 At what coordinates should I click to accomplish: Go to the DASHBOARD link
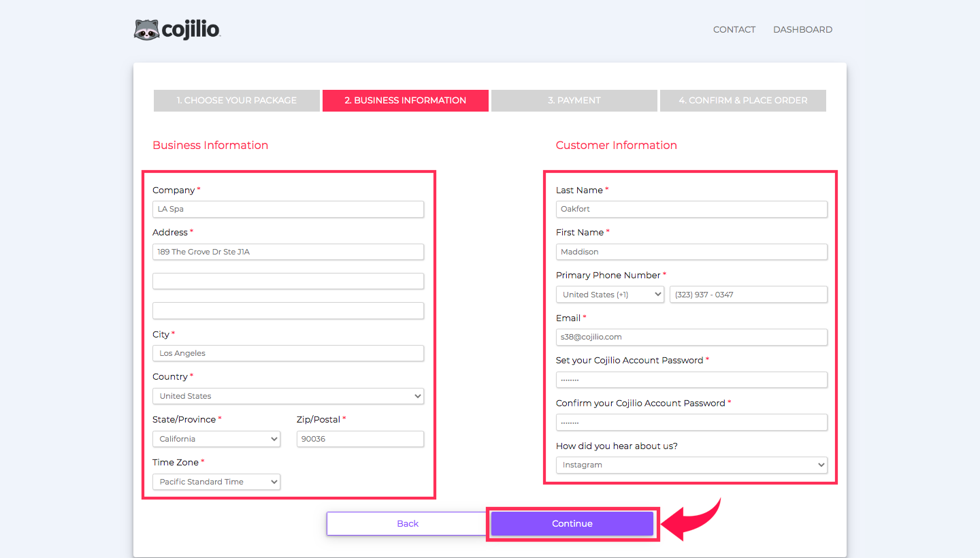[802, 29]
